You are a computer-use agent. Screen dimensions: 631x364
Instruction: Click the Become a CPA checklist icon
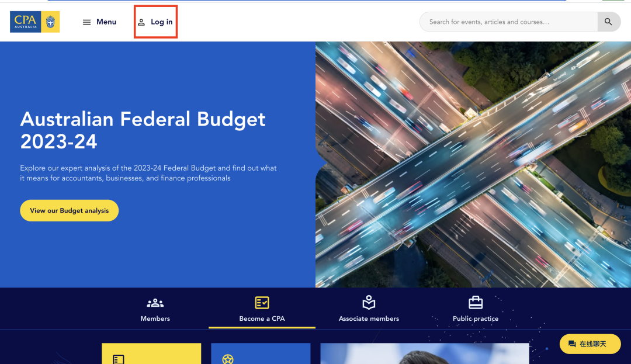[x=262, y=303]
